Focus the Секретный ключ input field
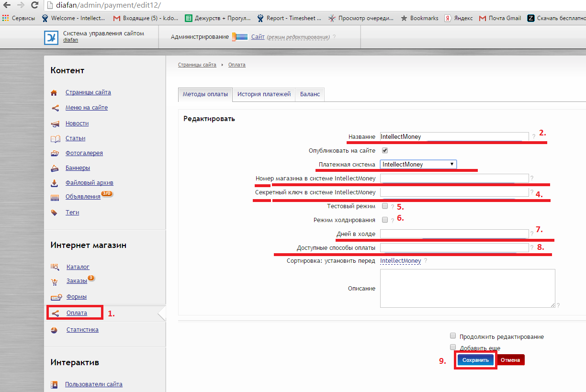The width and height of the screenshot is (586, 392). [454, 192]
